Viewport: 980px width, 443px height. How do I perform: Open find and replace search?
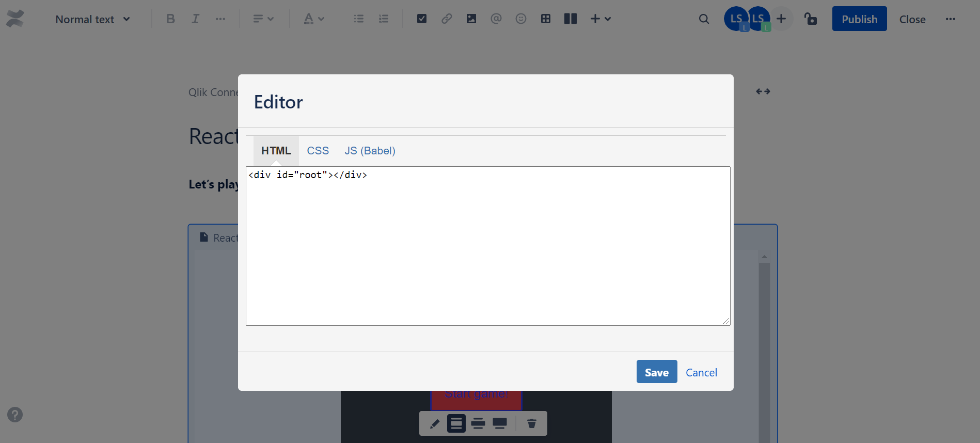704,19
